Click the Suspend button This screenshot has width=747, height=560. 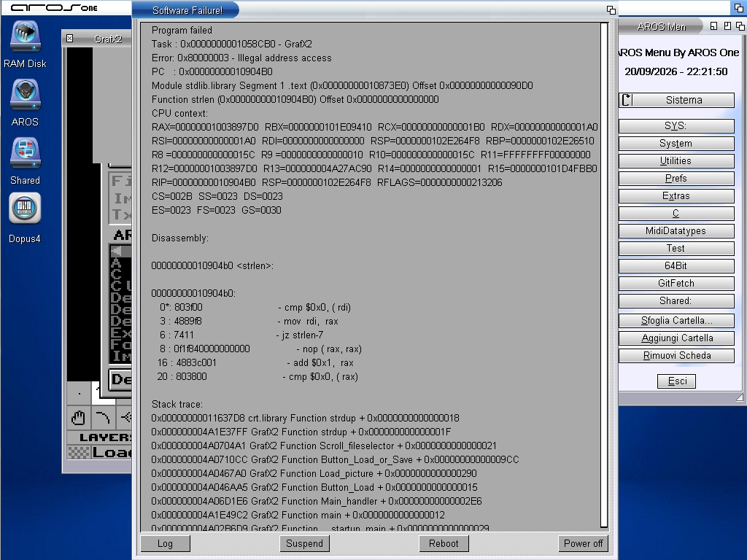(x=304, y=543)
